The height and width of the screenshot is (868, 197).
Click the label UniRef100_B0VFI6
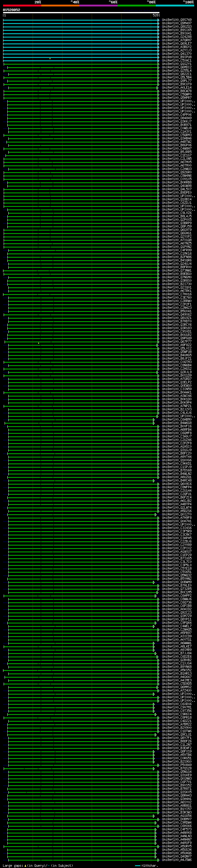tap(177, 426)
